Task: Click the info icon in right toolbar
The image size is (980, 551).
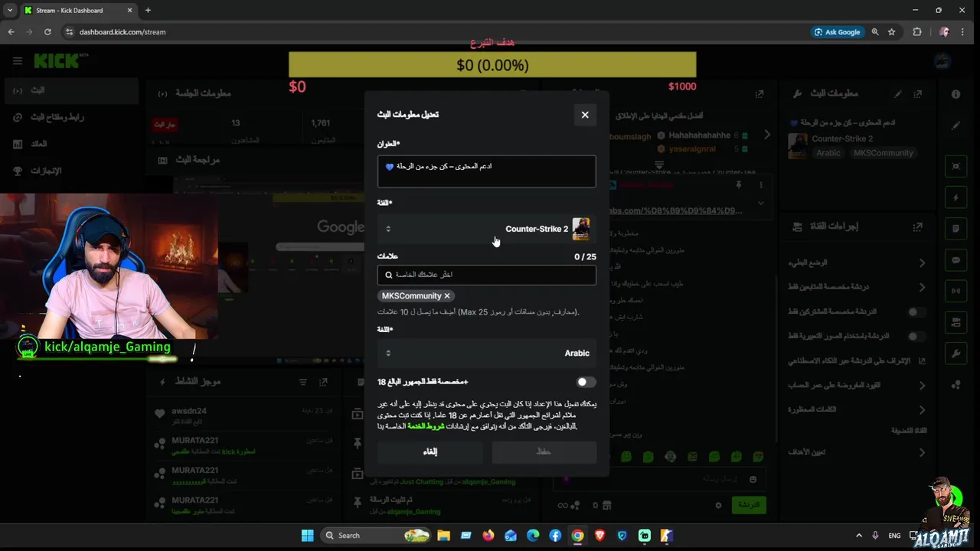Action: click(955, 94)
